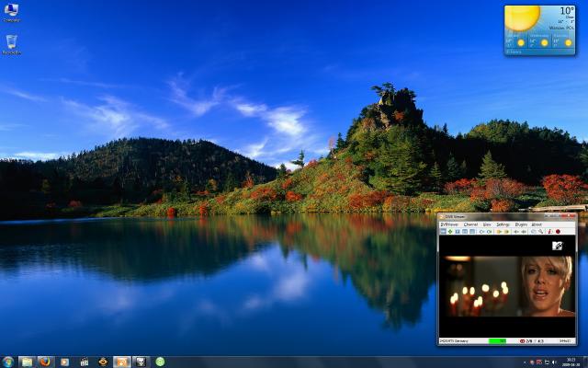Click the weather gadget current temperature 10°
The height and width of the screenshot is (368, 588).
point(567,11)
